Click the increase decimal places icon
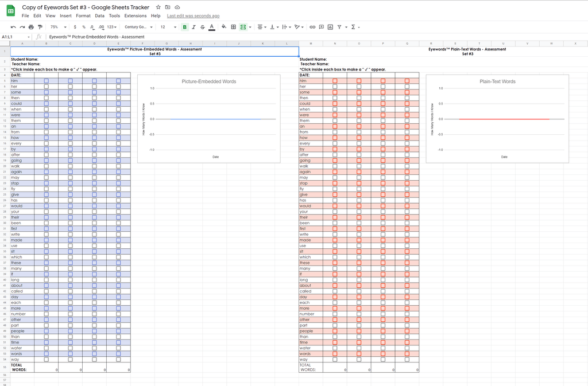Viewport: 588px width, 386px height. coord(101,27)
